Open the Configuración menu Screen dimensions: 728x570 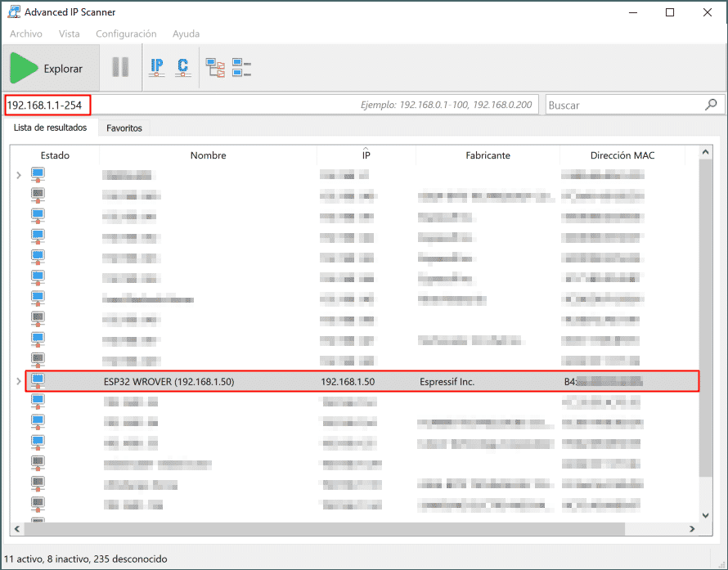tap(126, 34)
